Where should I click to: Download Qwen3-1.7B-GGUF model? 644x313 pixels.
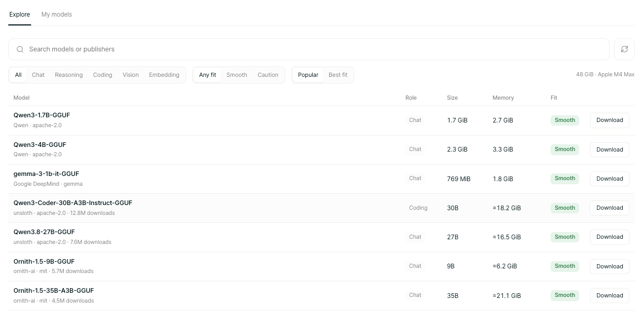(610, 120)
